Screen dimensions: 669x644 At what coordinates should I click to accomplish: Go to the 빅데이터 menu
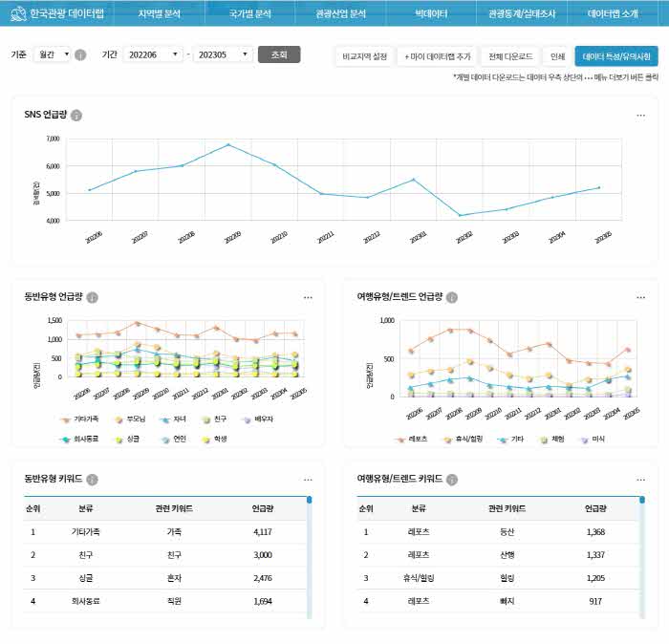431,14
